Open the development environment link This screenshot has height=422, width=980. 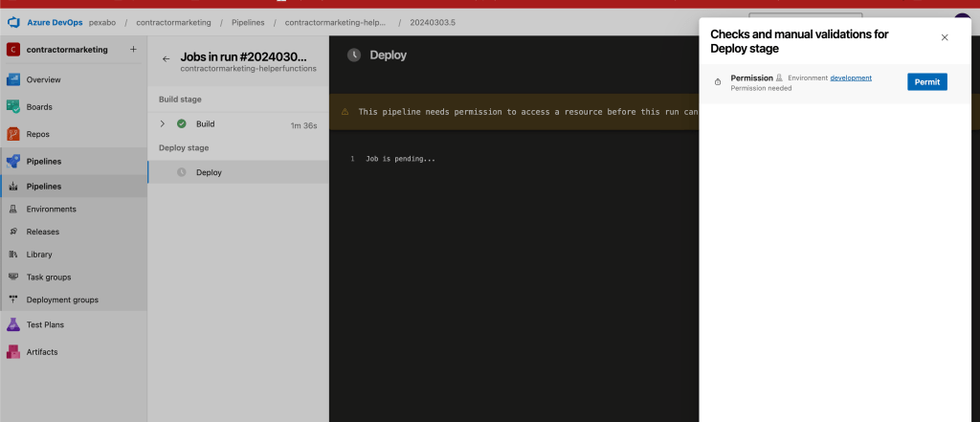(851, 78)
